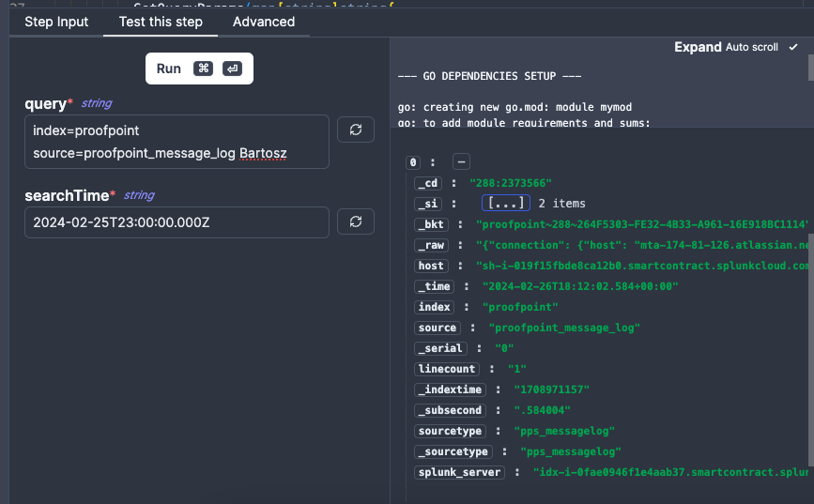Click the _time value 2024-02-26T18:12:02
Viewport: 814px width, 504px height.
point(580,286)
